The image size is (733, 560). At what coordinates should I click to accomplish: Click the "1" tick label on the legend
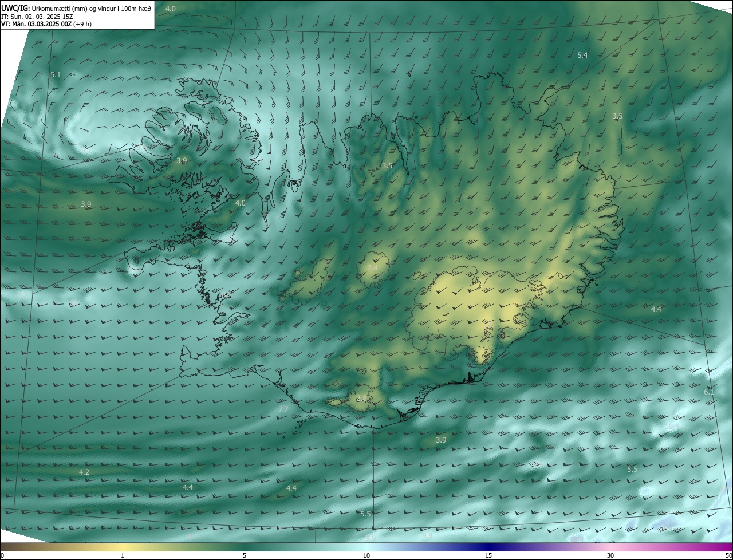click(123, 555)
